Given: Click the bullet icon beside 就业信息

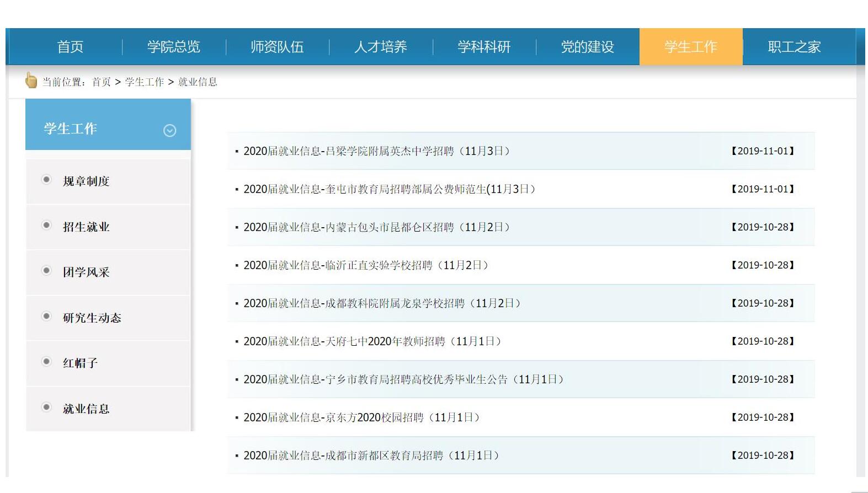Looking at the screenshot, I should pos(46,408).
